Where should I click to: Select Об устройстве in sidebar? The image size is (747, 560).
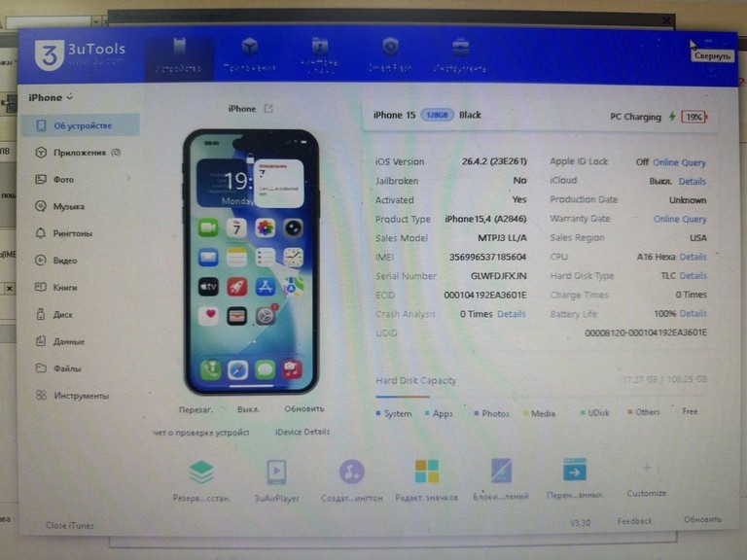tap(81, 125)
